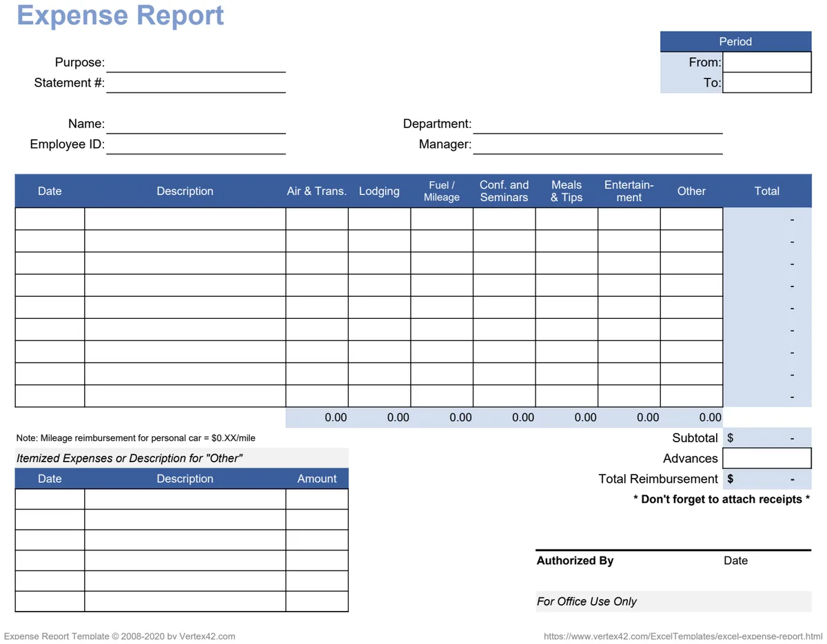Click the Description header in itemized table
827x644 pixels.
(185, 479)
